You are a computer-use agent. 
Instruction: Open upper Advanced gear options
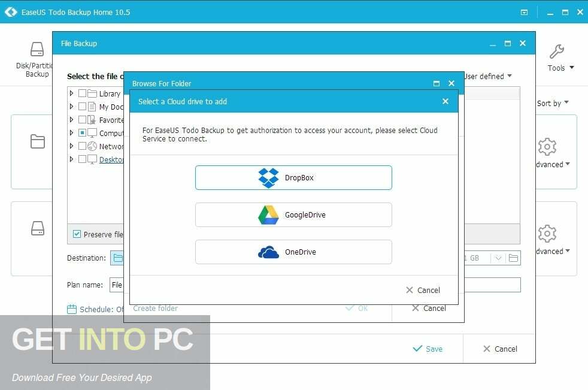(547, 146)
